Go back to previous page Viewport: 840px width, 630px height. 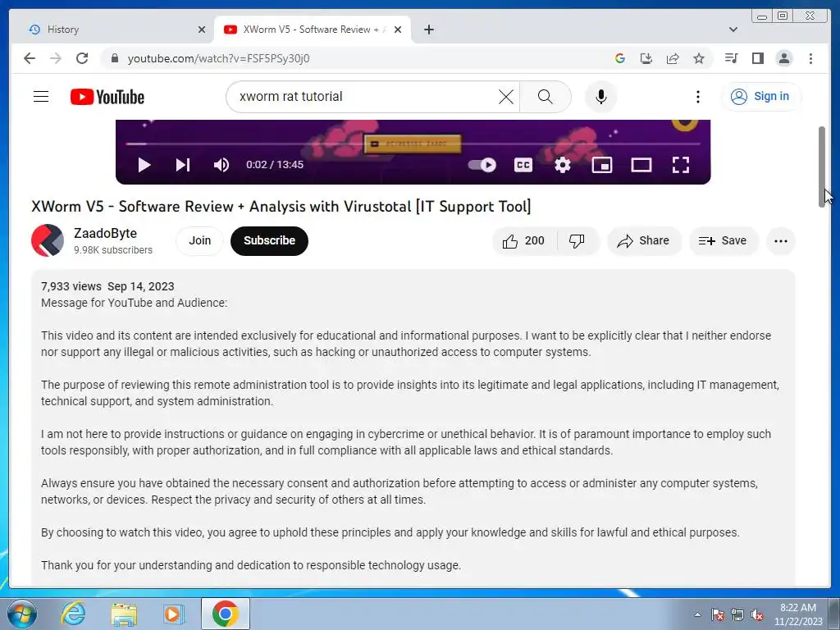point(30,58)
